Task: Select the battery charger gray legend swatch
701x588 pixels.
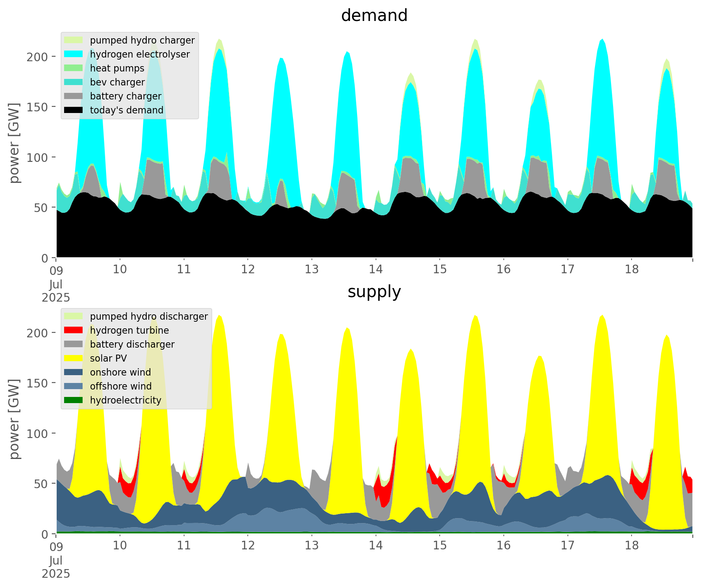Action: (x=74, y=96)
